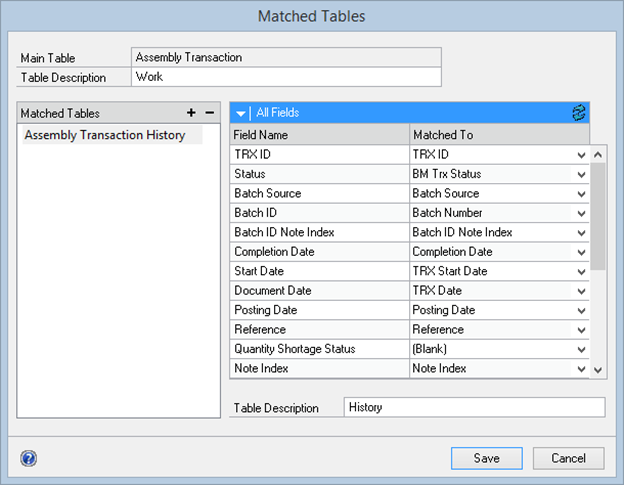Click the Cancel button
The image size is (625, 486).
(568, 458)
